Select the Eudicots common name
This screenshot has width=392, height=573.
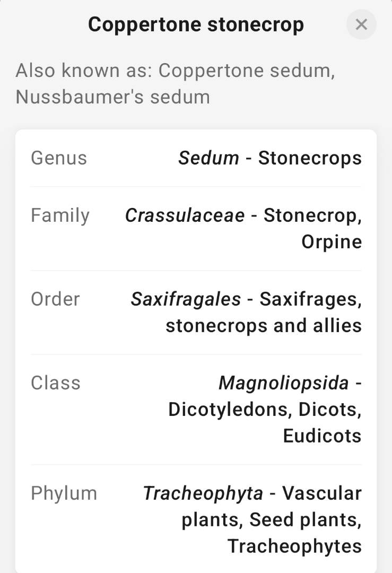[x=322, y=436]
